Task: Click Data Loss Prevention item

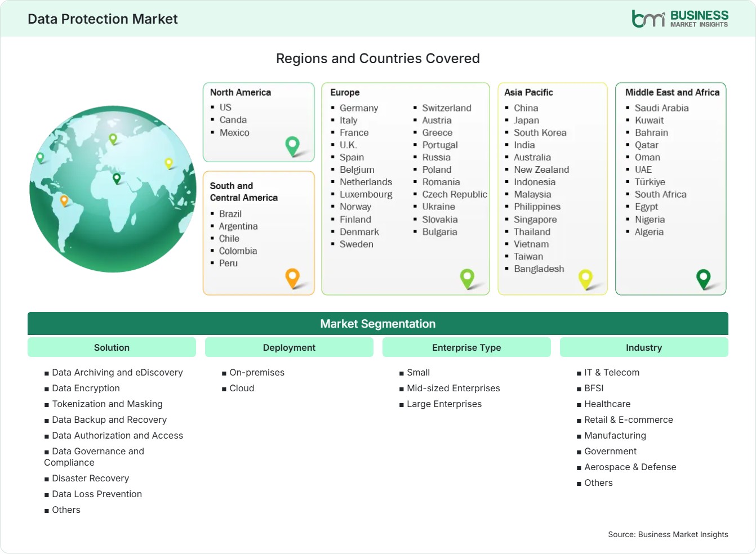Action: [x=97, y=494]
